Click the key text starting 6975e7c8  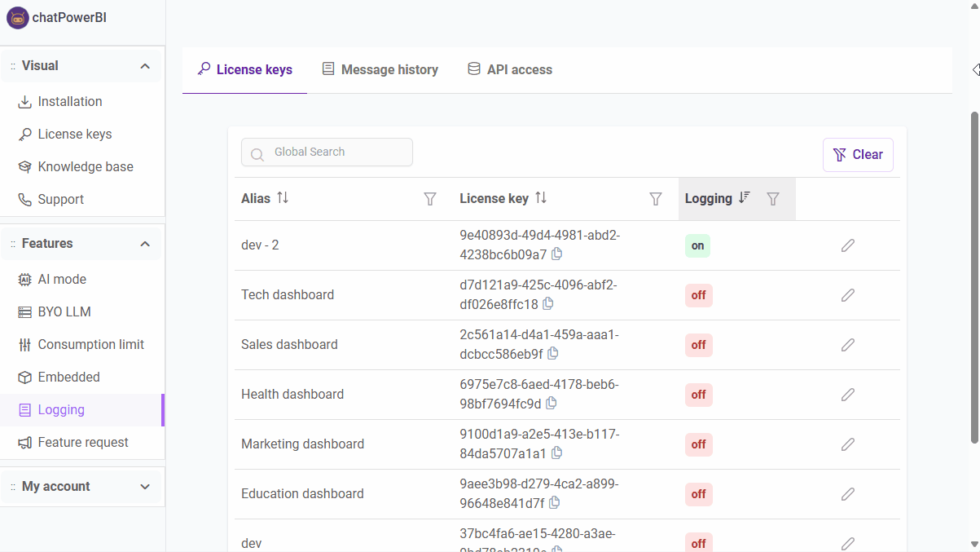pyautogui.click(x=538, y=394)
